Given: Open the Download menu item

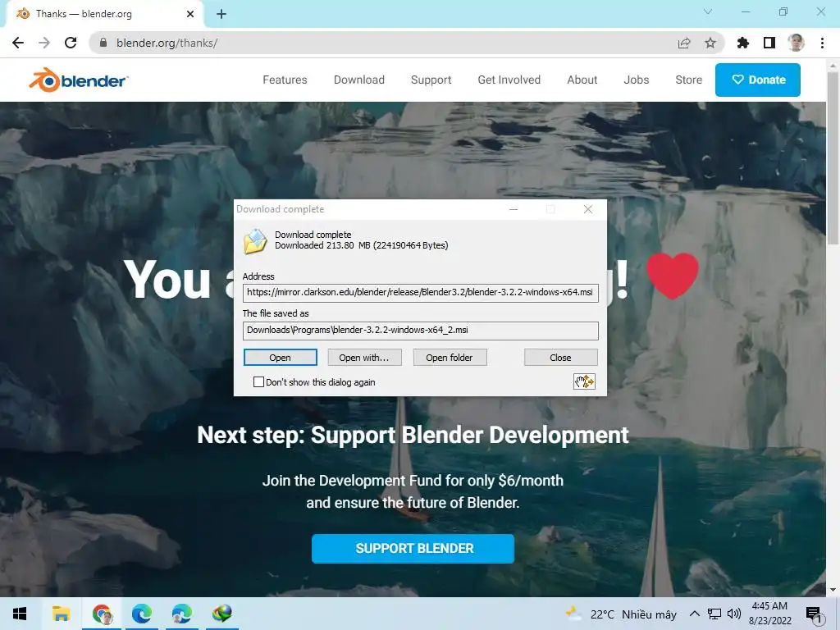Looking at the screenshot, I should tap(359, 80).
